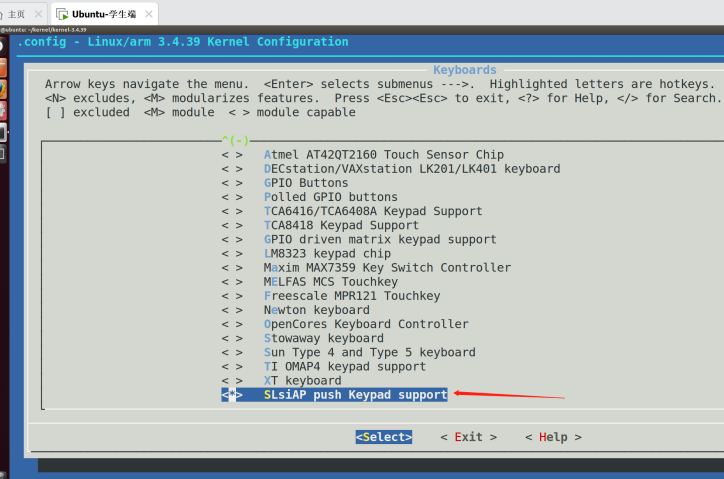
Task: Click the < Help > button
Action: (553, 437)
